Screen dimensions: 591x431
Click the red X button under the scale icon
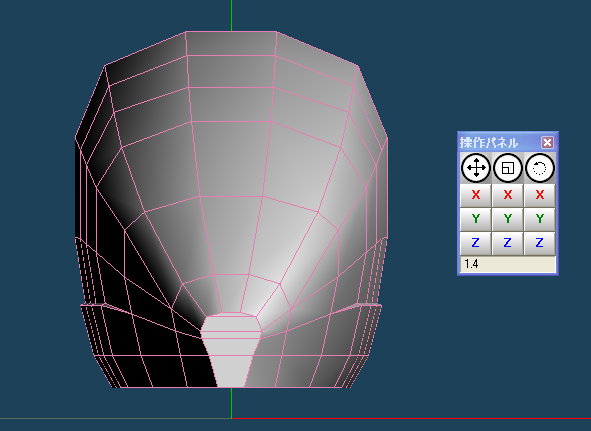tap(508, 195)
